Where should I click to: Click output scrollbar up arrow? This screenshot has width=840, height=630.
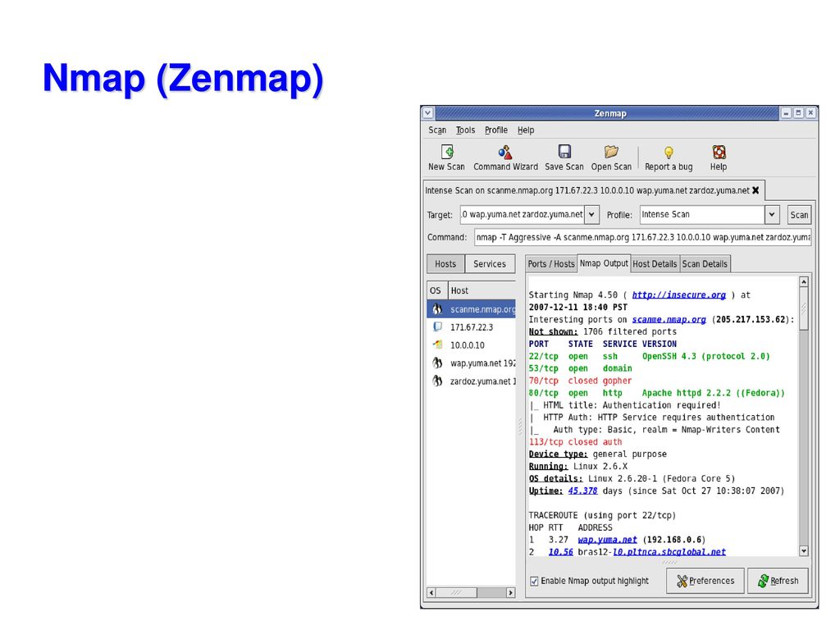pyautogui.click(x=804, y=282)
